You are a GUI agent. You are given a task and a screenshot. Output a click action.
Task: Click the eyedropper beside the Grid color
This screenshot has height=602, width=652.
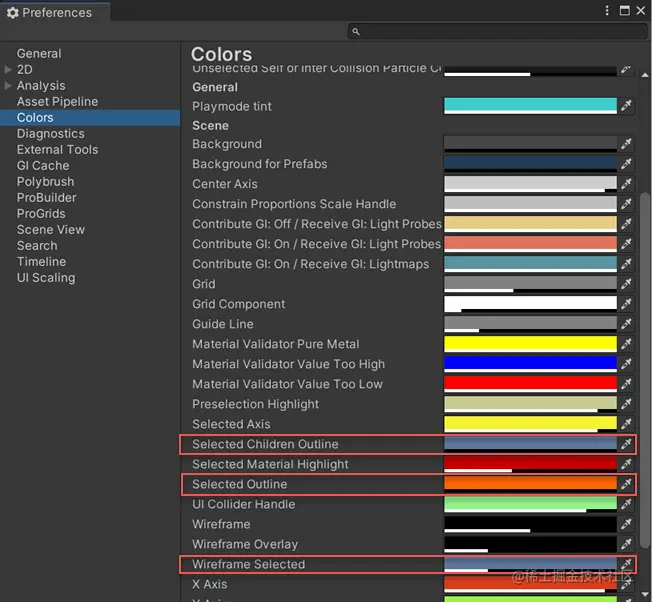626,284
